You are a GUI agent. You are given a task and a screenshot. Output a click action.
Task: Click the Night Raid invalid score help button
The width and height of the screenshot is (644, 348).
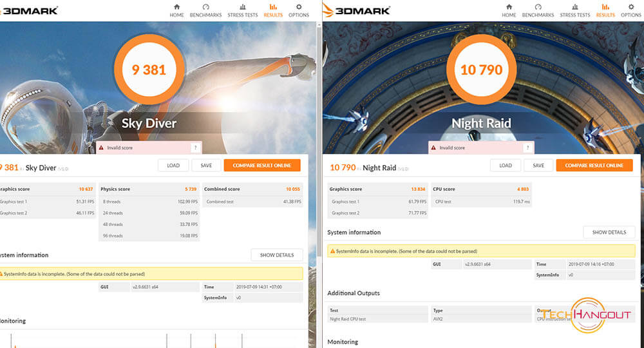click(x=528, y=148)
